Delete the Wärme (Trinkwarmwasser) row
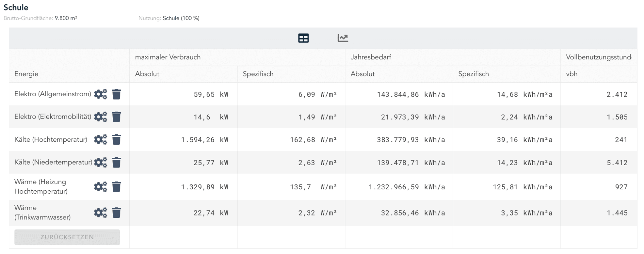Screen dimensions: 644x254 [116, 213]
